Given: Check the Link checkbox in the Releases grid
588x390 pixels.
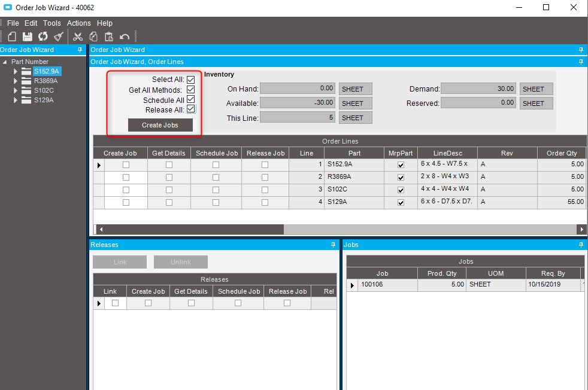Looking at the screenshot, I should pos(115,303).
